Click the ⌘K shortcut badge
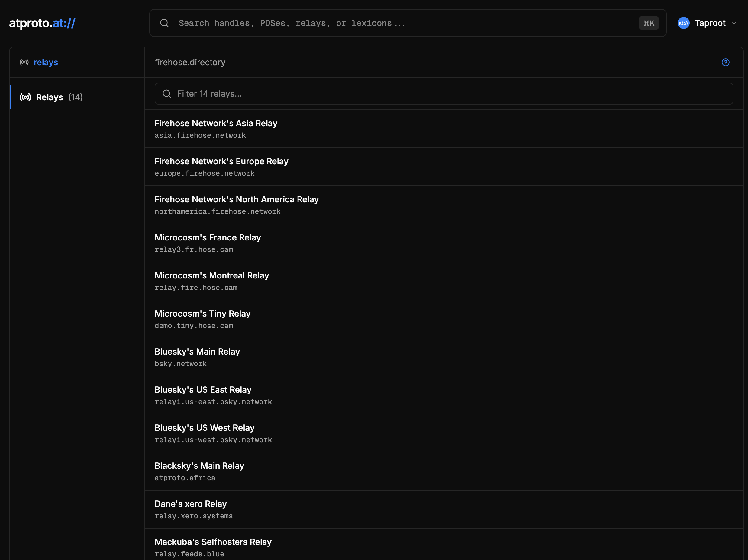This screenshot has width=748, height=560. (648, 23)
